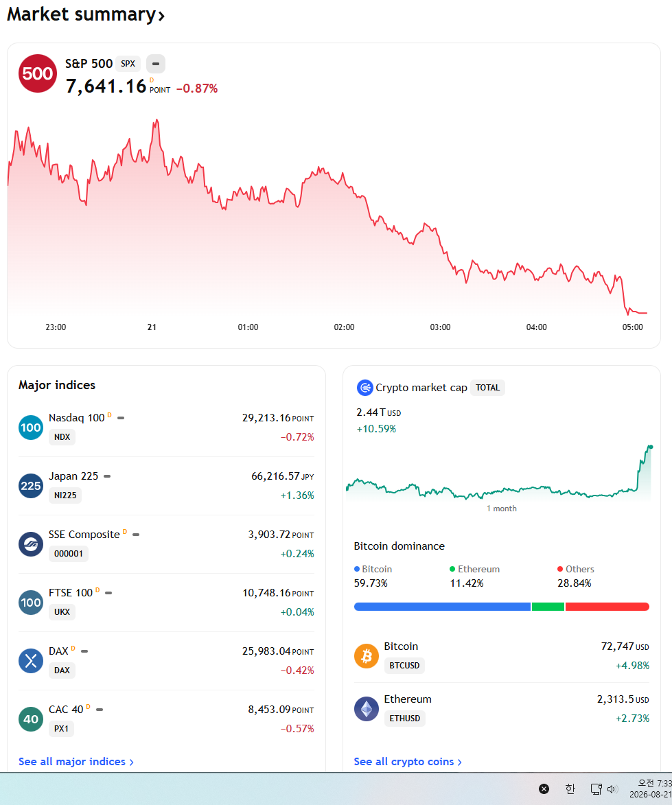Toggle the Korean IME 한 indicator

pyautogui.click(x=570, y=789)
